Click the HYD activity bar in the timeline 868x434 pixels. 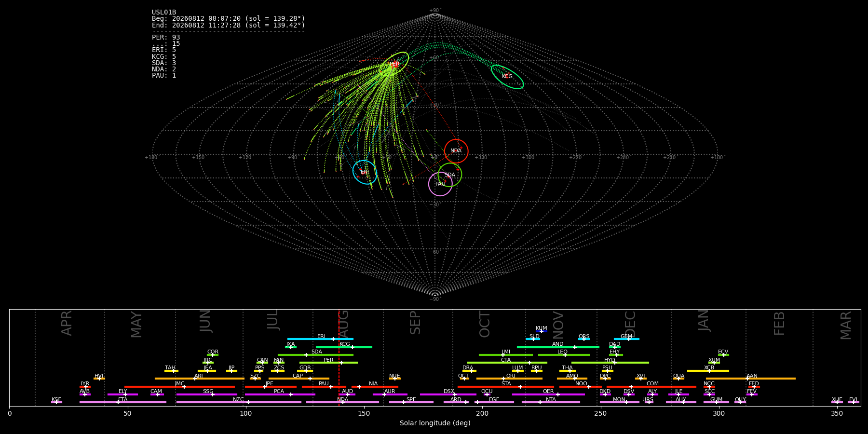click(610, 363)
